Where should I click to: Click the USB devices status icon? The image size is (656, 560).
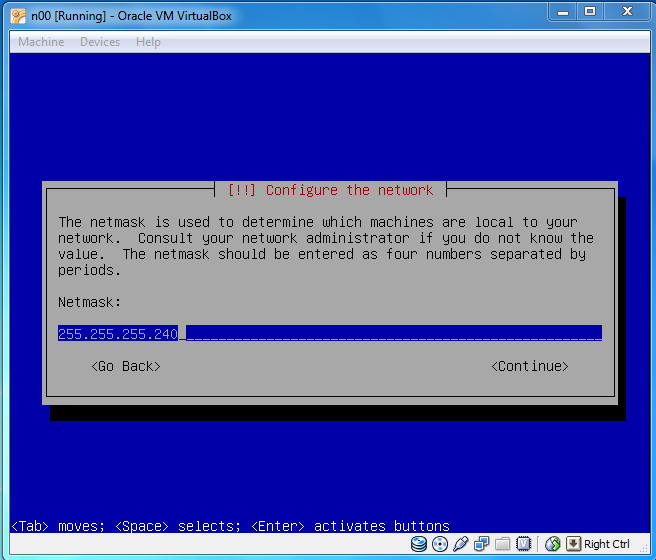461,544
